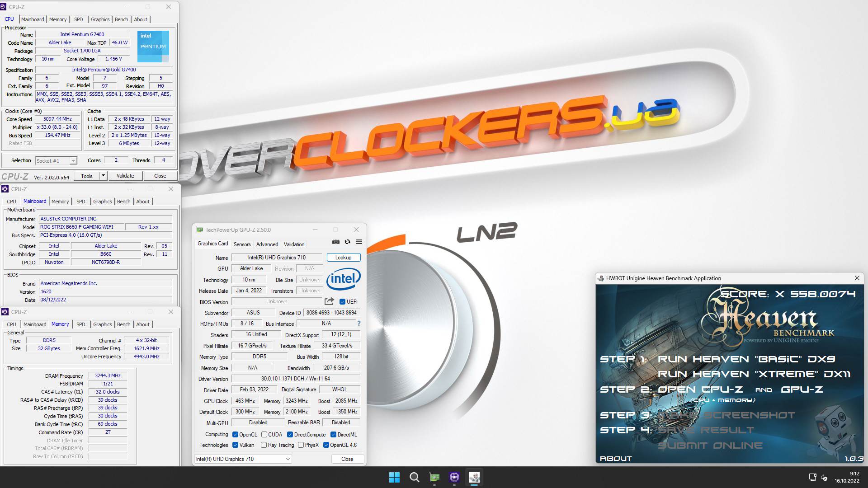Open Graphics Card tab in GPU-Z

point(212,244)
